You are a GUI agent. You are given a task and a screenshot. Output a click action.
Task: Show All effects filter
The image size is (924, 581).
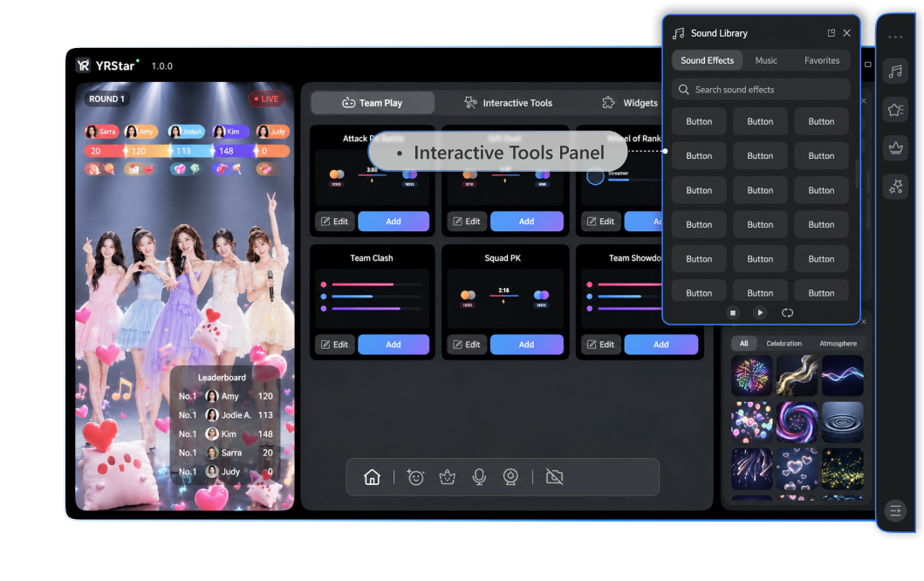744,344
